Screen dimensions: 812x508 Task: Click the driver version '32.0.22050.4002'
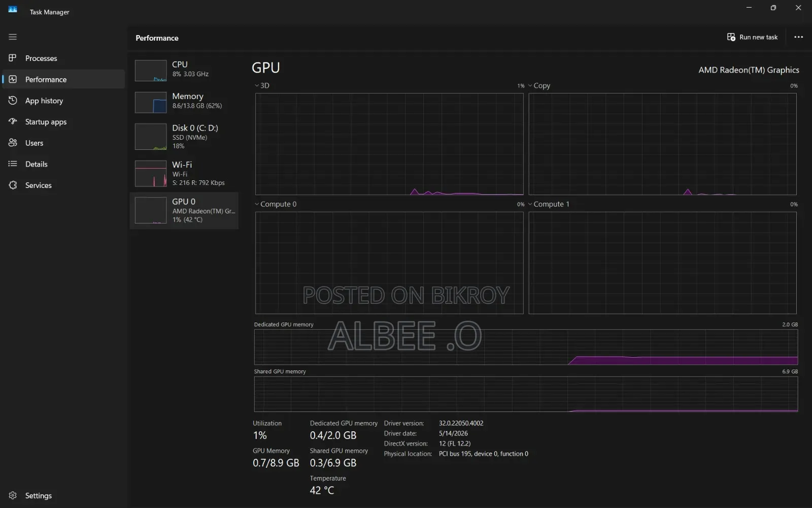point(461,423)
